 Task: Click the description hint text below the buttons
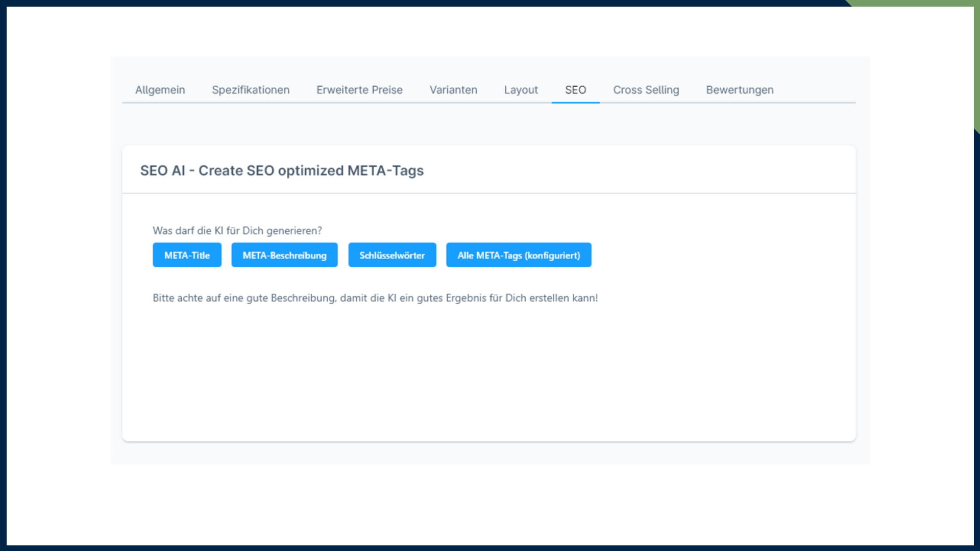(375, 298)
